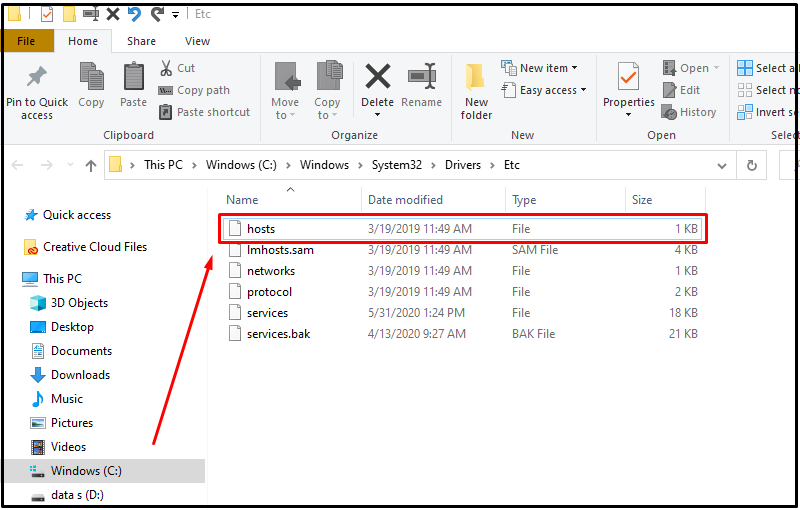Click the Redo quick access toolbar icon

(157, 14)
